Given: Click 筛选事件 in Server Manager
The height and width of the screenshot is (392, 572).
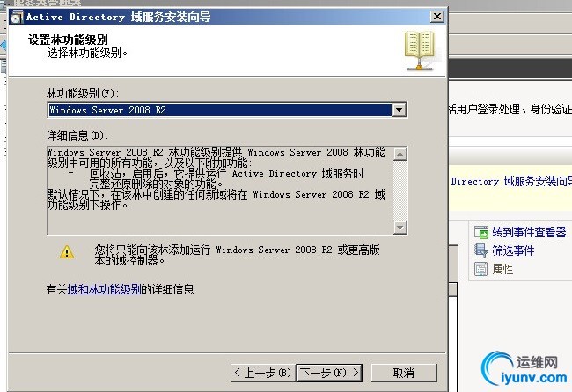Looking at the screenshot, I should [513, 250].
